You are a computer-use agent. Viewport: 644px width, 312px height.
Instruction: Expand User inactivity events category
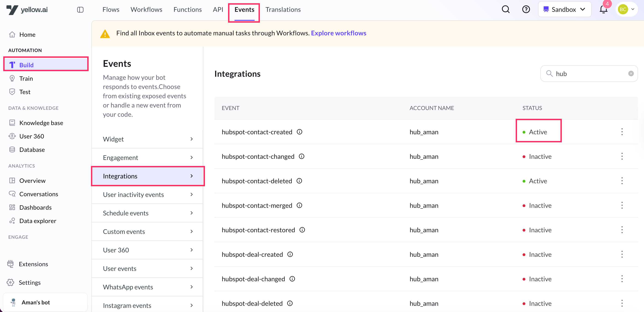pos(147,195)
